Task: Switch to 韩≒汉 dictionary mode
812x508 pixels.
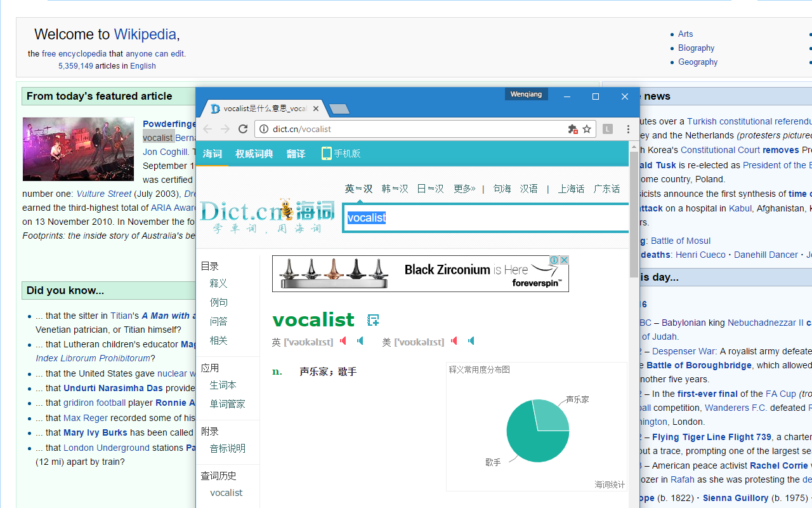Action: click(x=395, y=189)
